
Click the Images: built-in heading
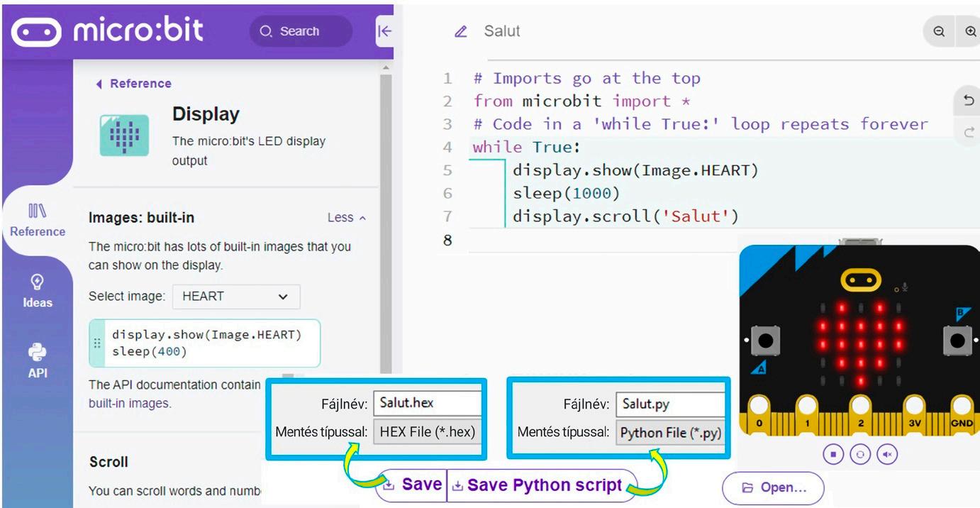click(141, 218)
